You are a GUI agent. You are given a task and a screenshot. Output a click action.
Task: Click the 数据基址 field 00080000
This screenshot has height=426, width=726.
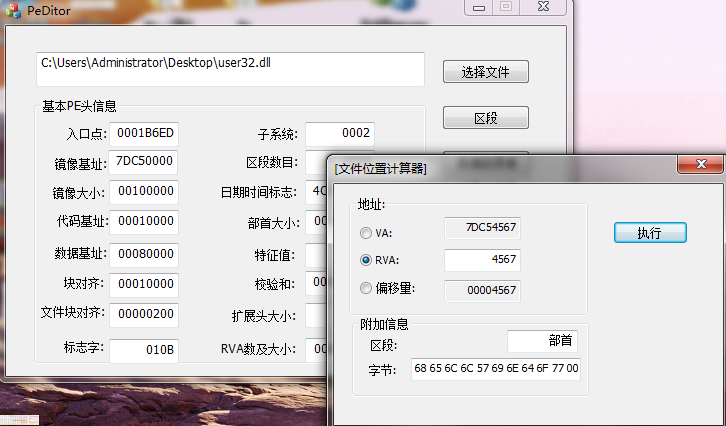tap(144, 255)
